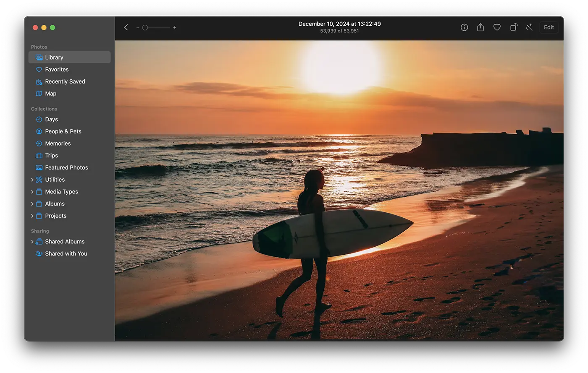Go back using the chevron arrow
This screenshot has width=588, height=373.
click(126, 27)
